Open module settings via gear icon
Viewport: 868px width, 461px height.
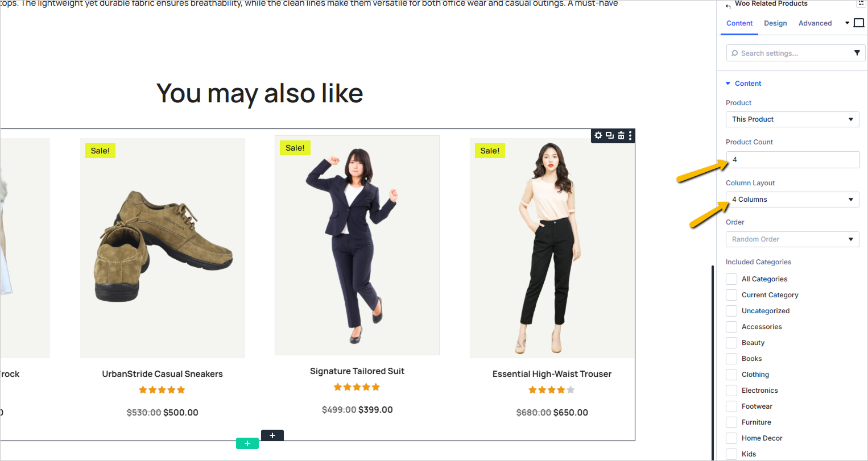[598, 135]
